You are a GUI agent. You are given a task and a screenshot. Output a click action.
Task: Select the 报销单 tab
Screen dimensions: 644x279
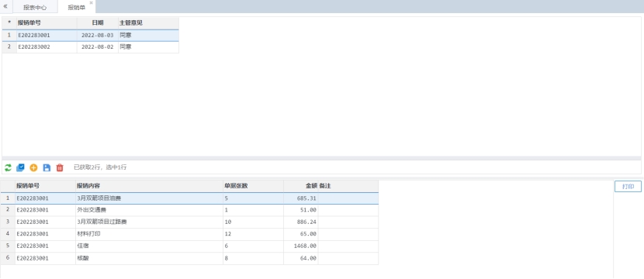pyautogui.click(x=76, y=8)
